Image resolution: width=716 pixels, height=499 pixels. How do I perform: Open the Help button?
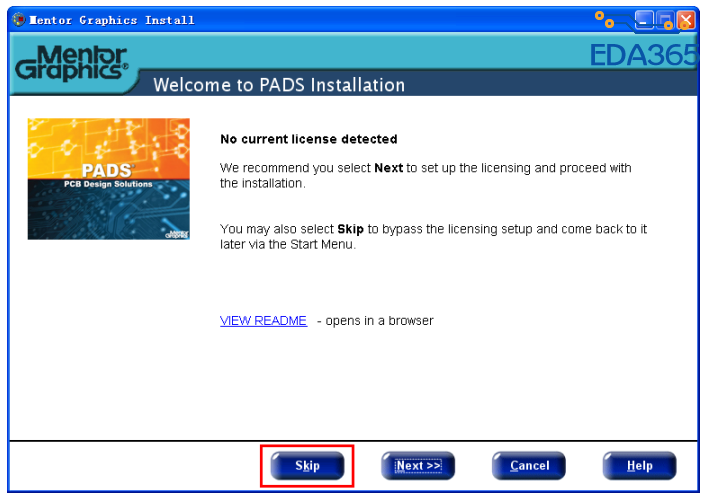point(639,466)
